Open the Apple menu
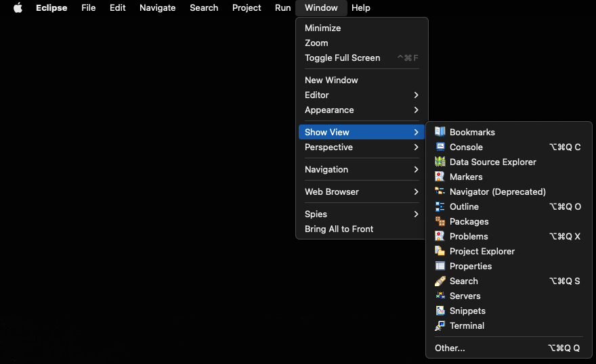The height and width of the screenshot is (364, 596). pos(18,7)
